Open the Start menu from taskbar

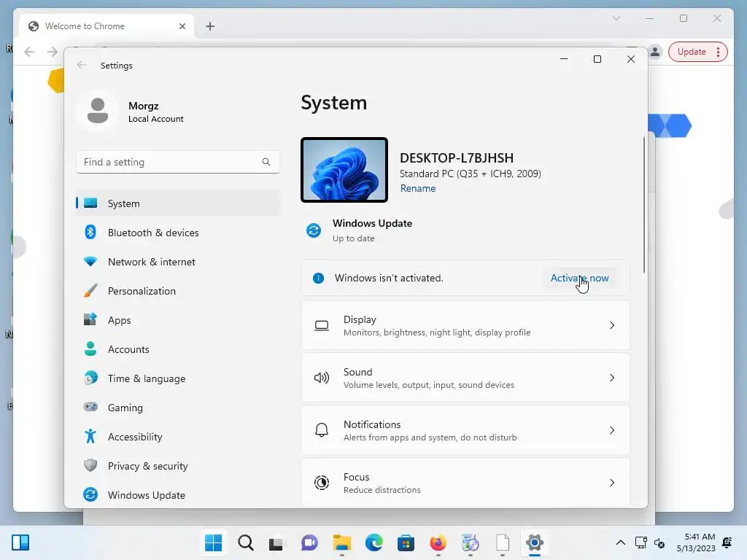(213, 542)
